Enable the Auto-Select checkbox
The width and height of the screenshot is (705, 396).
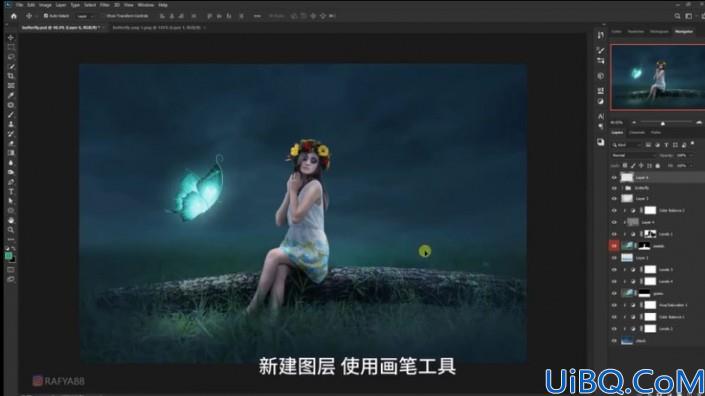pyautogui.click(x=46, y=16)
